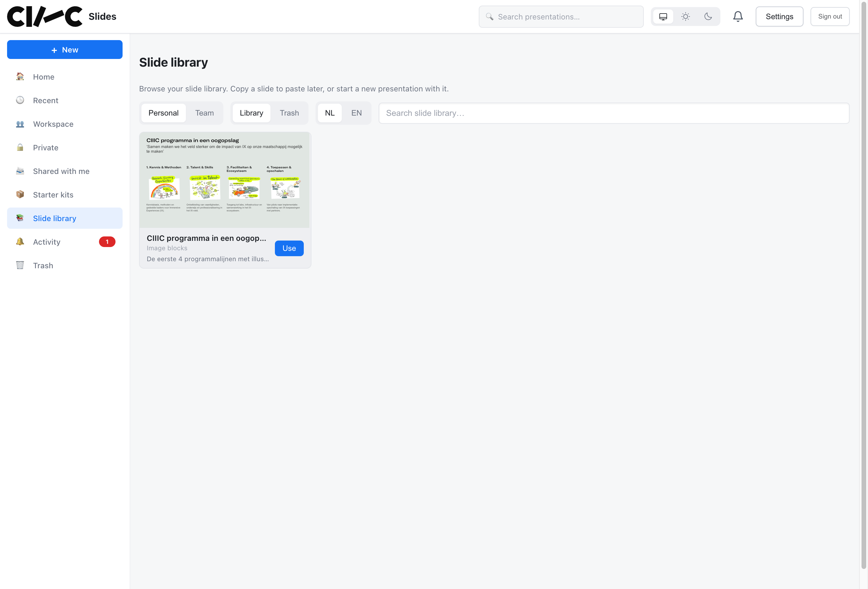This screenshot has width=868, height=589.
Task: Click the Slide library books icon
Action: pyautogui.click(x=20, y=218)
